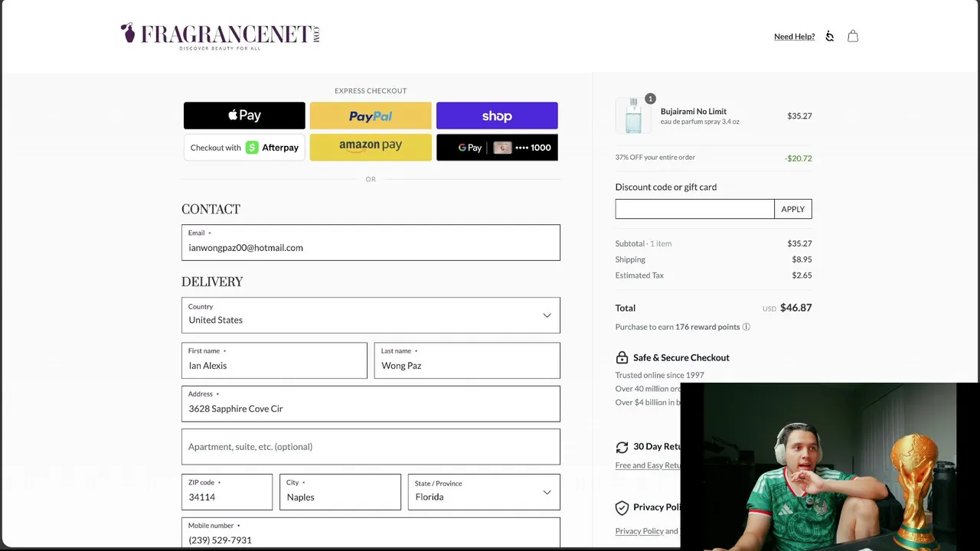Select Amazon Pay checkout
The image size is (980, 551).
tap(371, 148)
